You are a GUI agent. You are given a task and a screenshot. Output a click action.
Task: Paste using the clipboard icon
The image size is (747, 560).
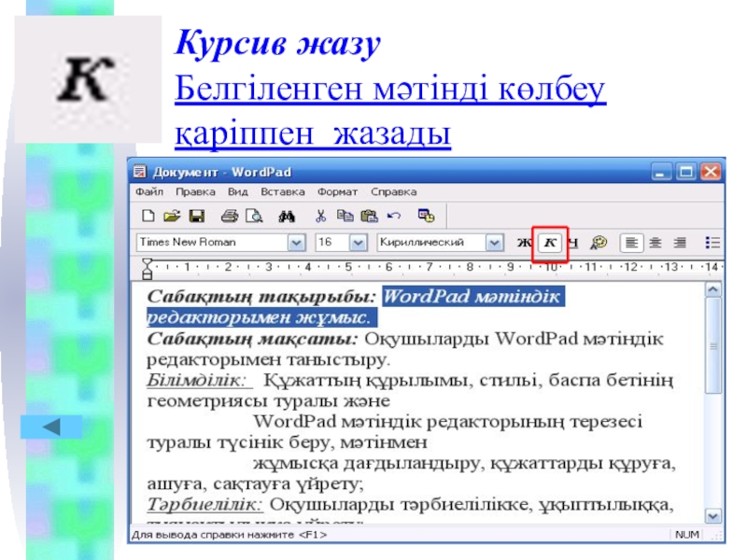click(369, 216)
